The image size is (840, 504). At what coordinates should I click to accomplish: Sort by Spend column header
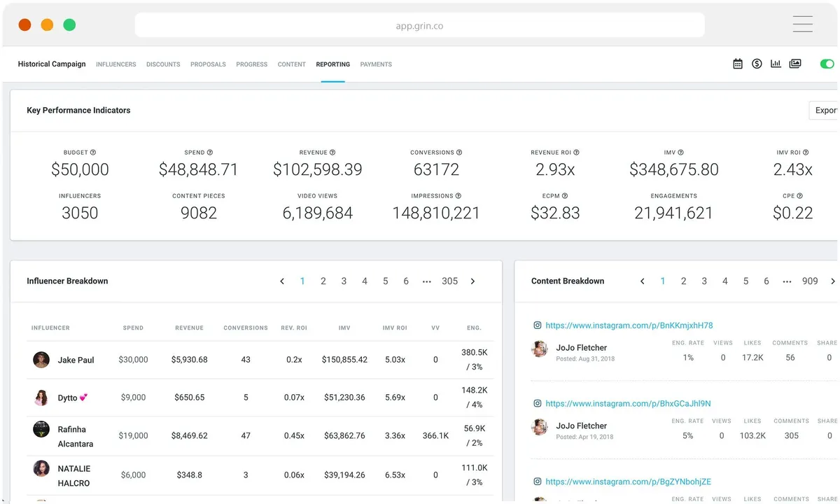coord(133,328)
